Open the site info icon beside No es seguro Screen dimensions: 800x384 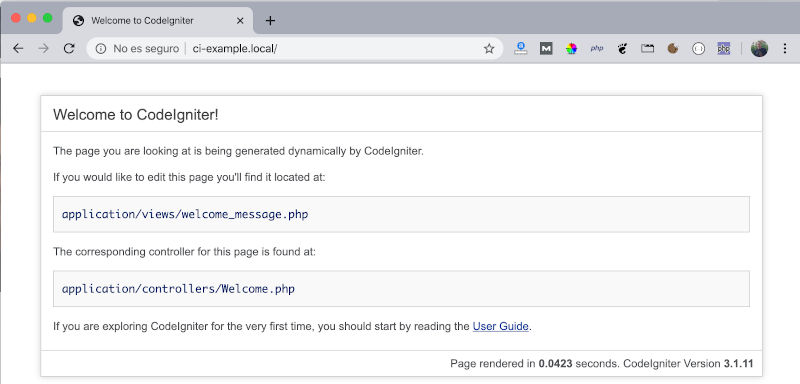point(101,48)
